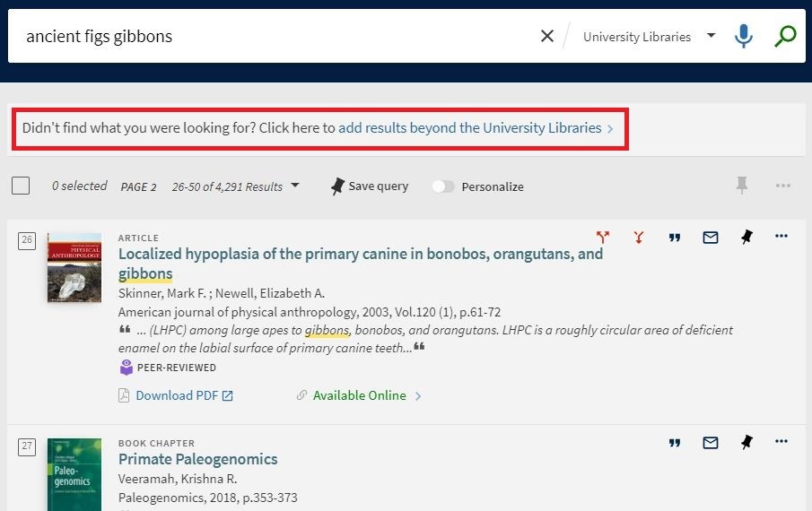Open more actions ellipsis for result 26
The height and width of the screenshot is (511, 812).
781,236
